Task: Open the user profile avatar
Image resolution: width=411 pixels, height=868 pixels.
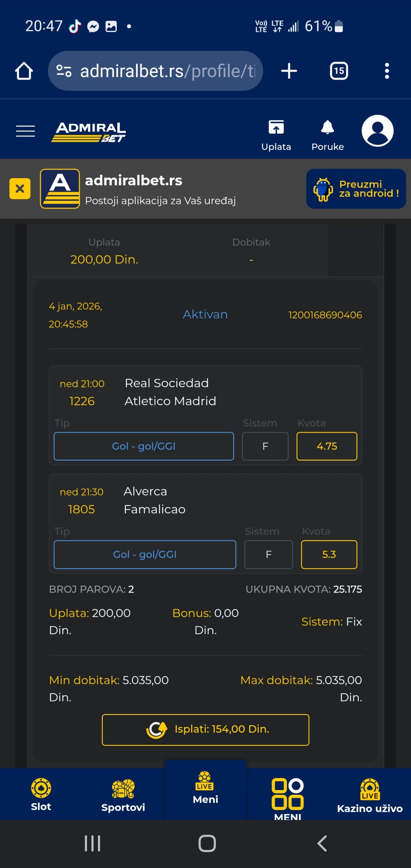Action: pyautogui.click(x=377, y=131)
